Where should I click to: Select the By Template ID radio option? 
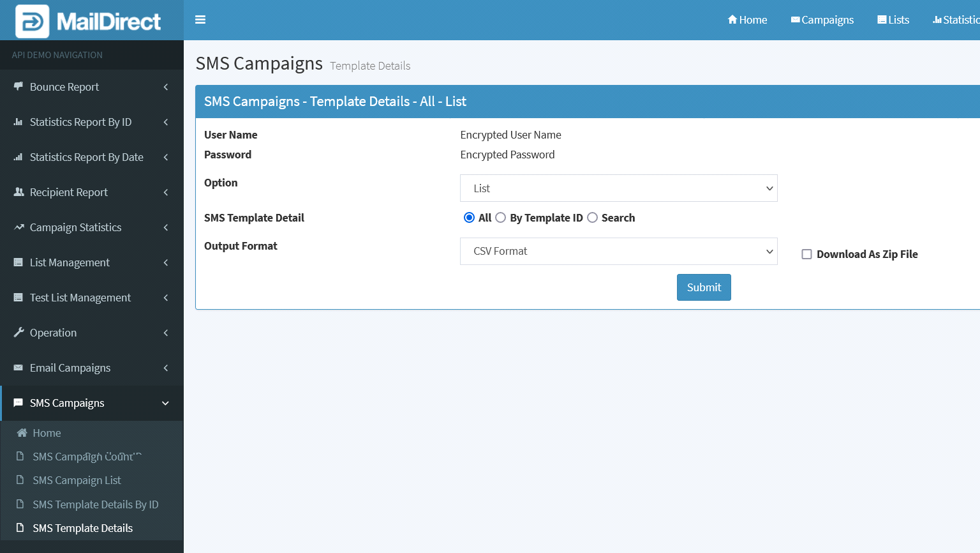point(501,218)
